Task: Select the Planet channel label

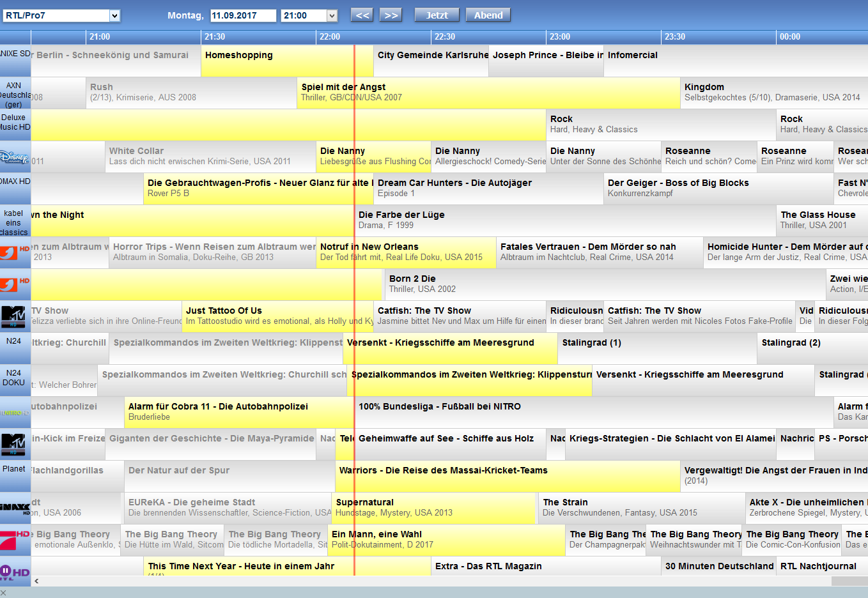Action: (x=15, y=476)
